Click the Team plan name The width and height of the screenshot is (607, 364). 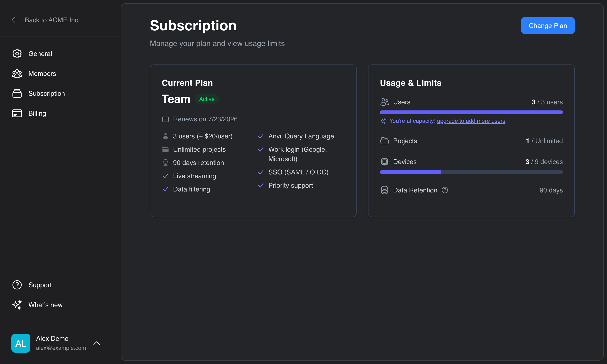(x=176, y=99)
